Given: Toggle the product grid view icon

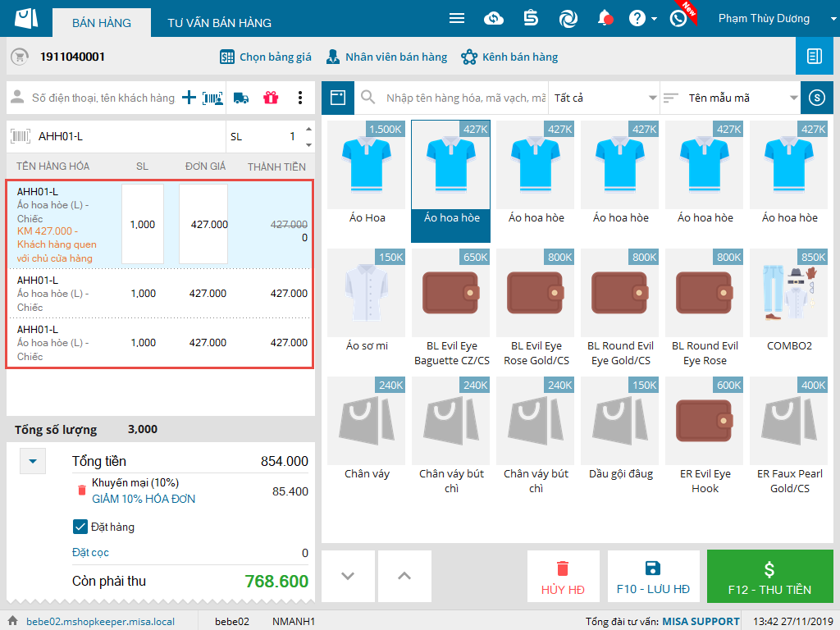Looking at the screenshot, I should tap(338, 98).
